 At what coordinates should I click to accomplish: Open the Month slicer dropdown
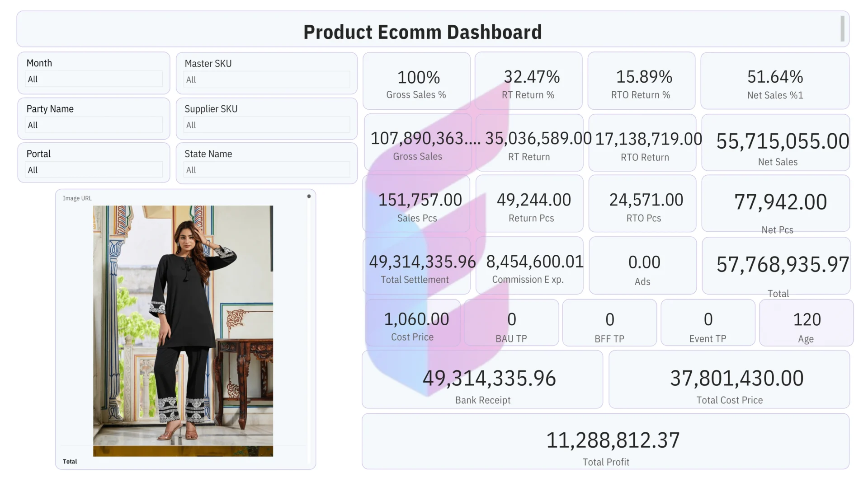(94, 80)
